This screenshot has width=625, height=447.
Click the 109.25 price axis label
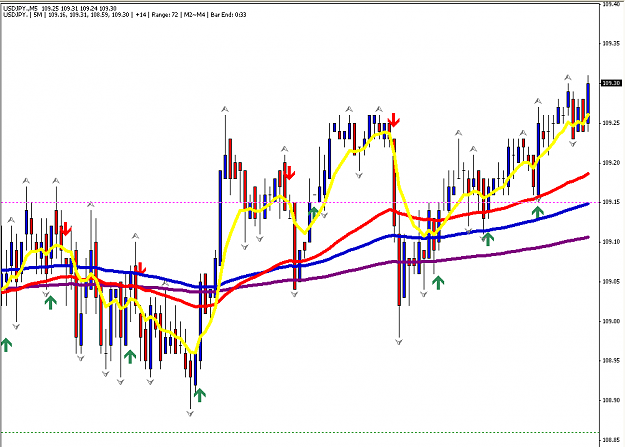pos(611,123)
